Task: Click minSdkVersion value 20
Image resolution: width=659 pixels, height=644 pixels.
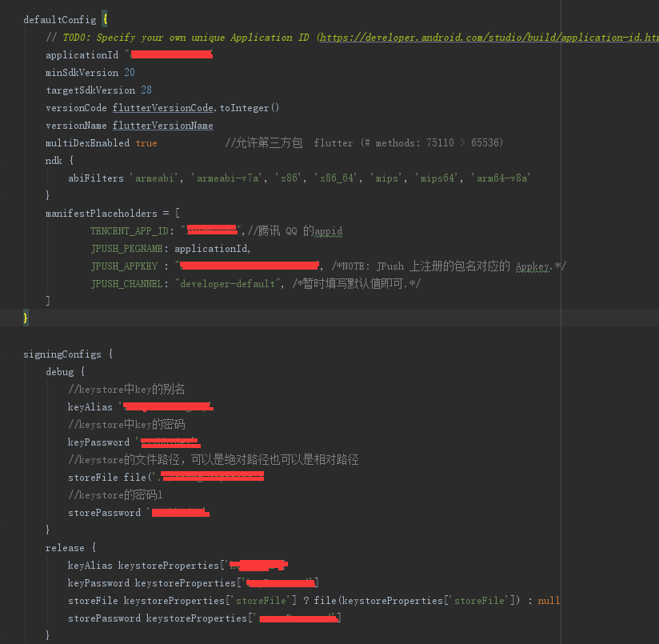Action: pyautogui.click(x=130, y=72)
